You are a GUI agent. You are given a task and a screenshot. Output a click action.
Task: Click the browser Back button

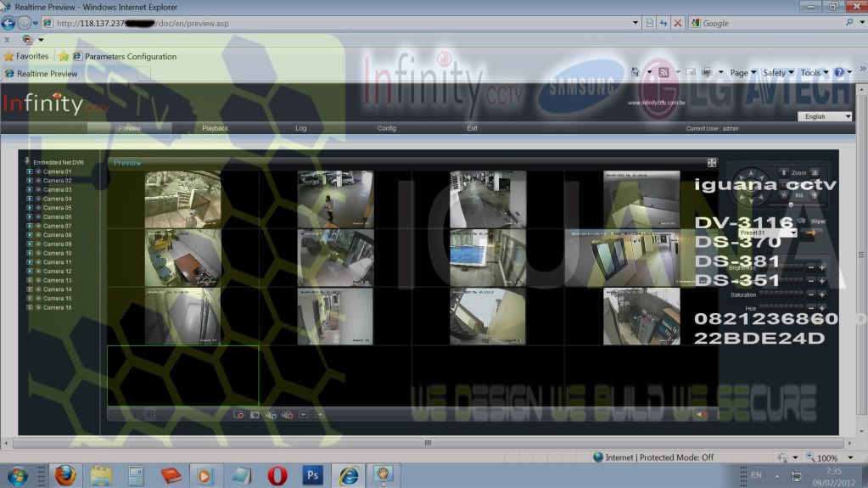tap(8, 23)
